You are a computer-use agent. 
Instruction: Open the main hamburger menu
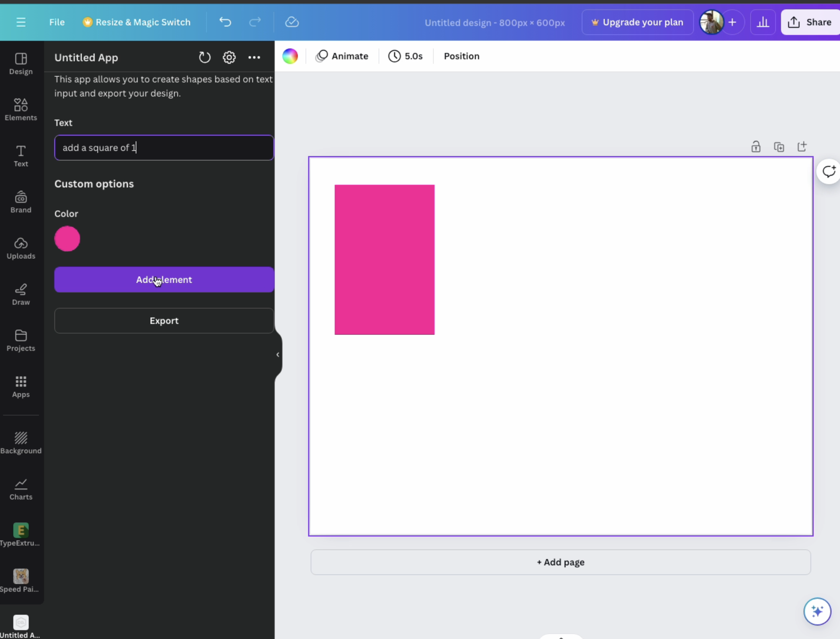21,22
